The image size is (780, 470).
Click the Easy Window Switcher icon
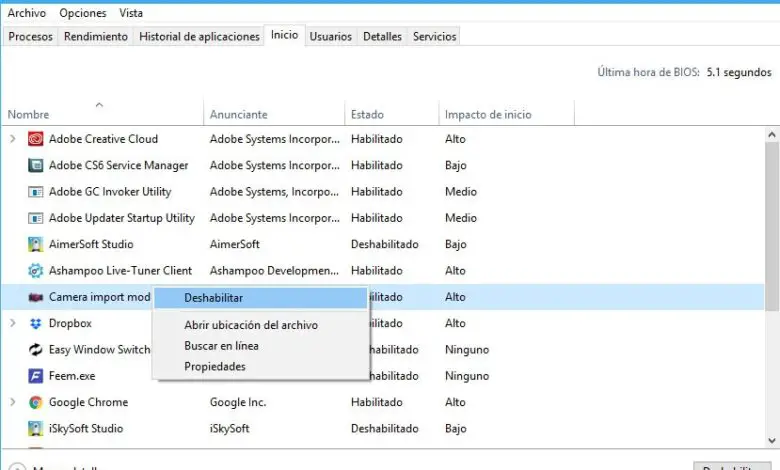(x=36, y=350)
